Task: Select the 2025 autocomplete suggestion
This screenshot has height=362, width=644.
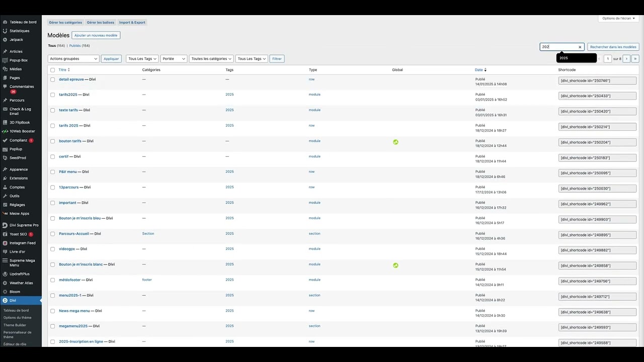Action: (x=576, y=58)
